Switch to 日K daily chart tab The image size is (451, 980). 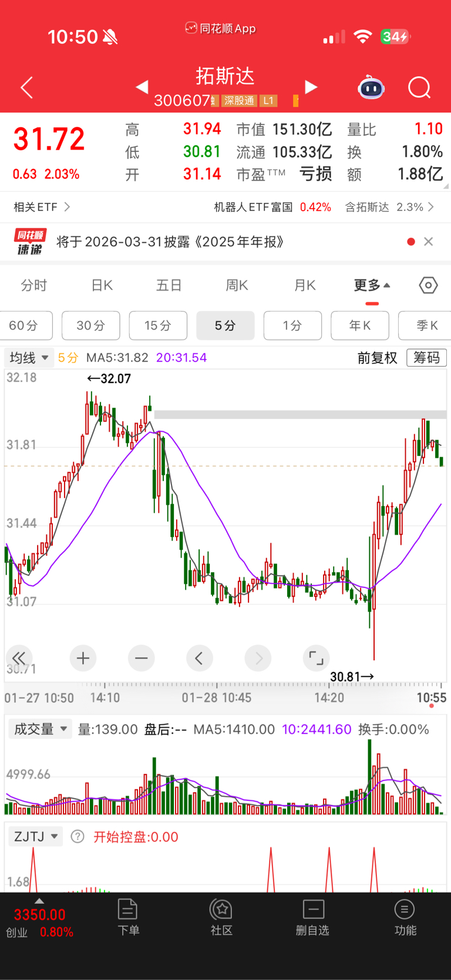[x=102, y=285]
